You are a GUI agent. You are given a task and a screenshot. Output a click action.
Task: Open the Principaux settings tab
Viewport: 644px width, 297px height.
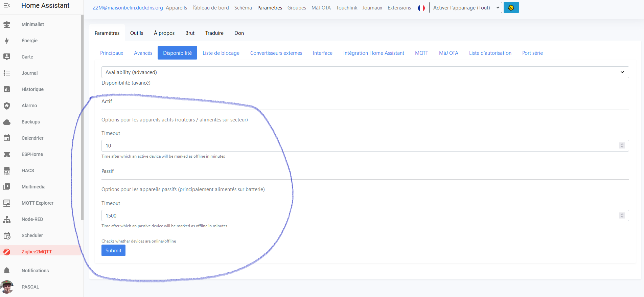coord(112,53)
